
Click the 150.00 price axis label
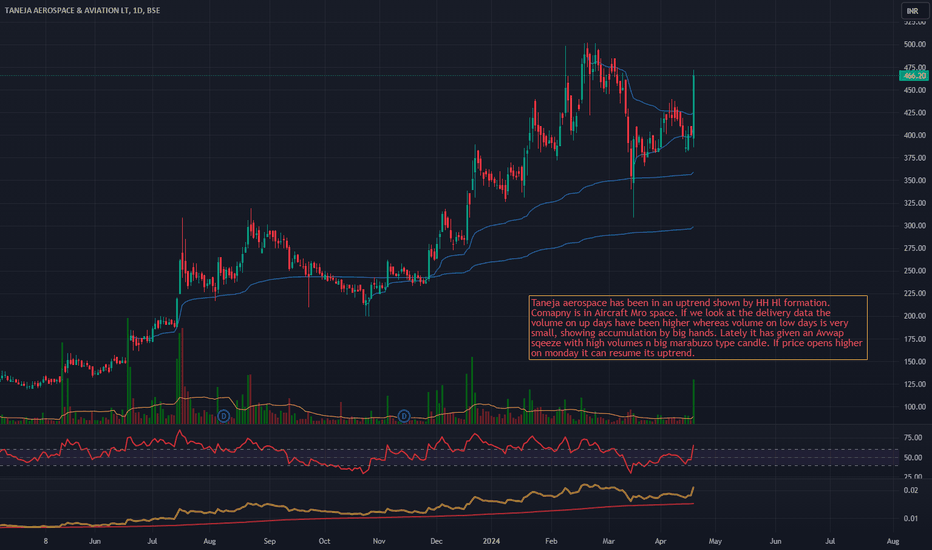click(915, 362)
